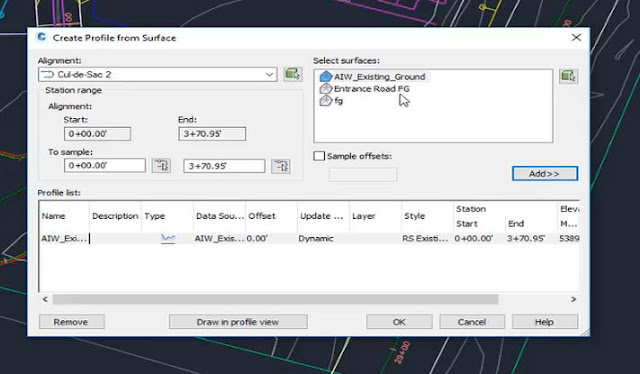The height and width of the screenshot is (374, 640).
Task: Click the 0+00.00' station start cell
Action: tap(479, 238)
